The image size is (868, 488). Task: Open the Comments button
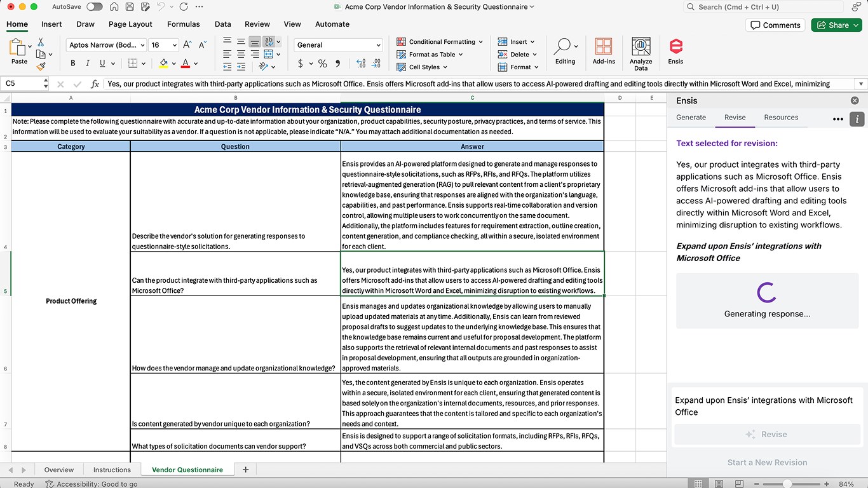[x=775, y=25]
